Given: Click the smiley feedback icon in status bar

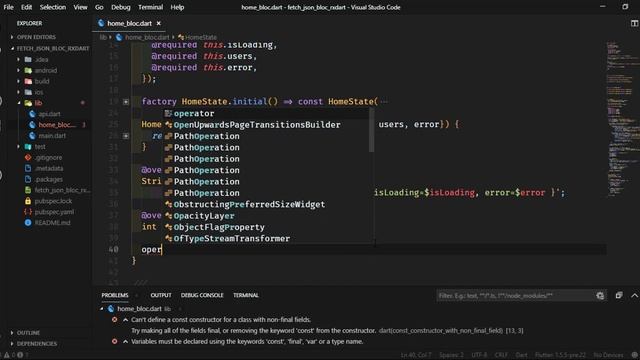Looking at the screenshot, I should (x=634, y=355).
